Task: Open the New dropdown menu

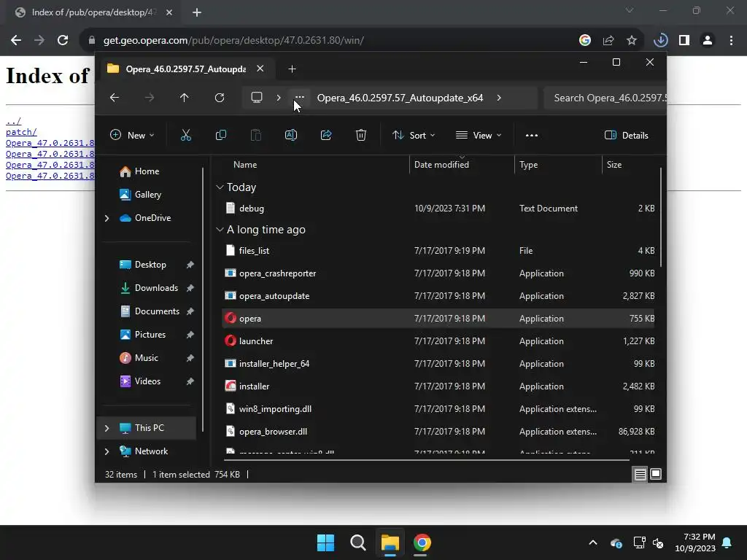Action: [x=132, y=135]
